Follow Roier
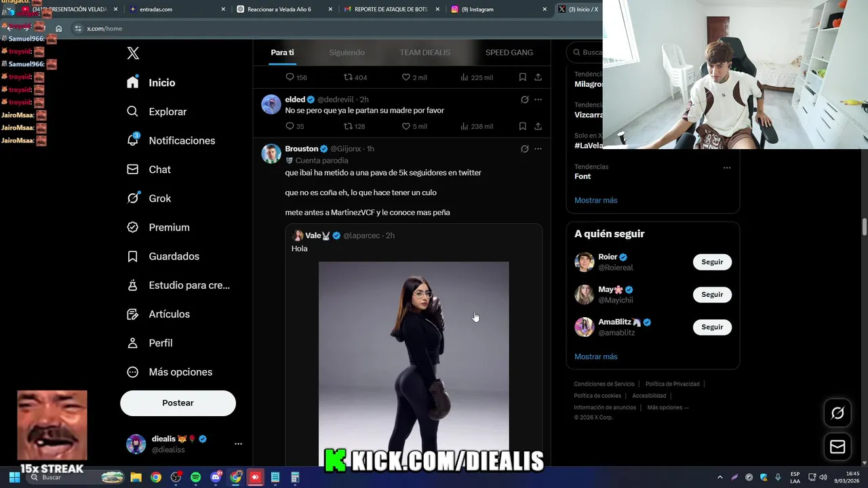Screen dimensions: 868x488 coord(712,262)
